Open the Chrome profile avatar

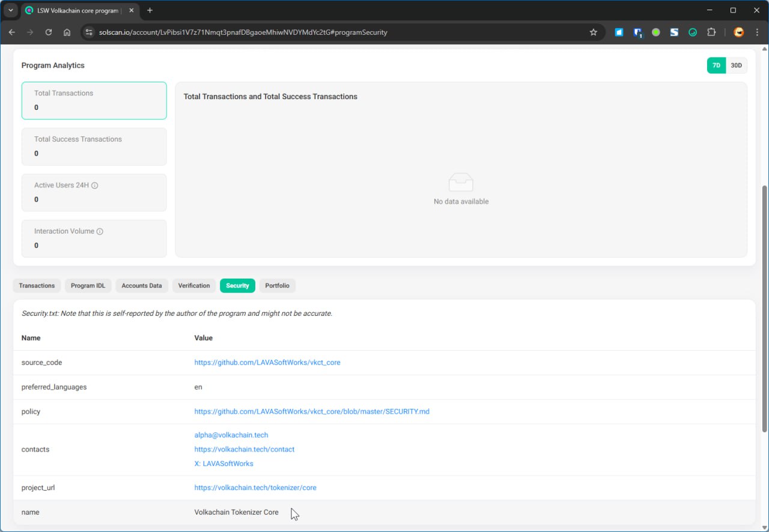tap(739, 32)
